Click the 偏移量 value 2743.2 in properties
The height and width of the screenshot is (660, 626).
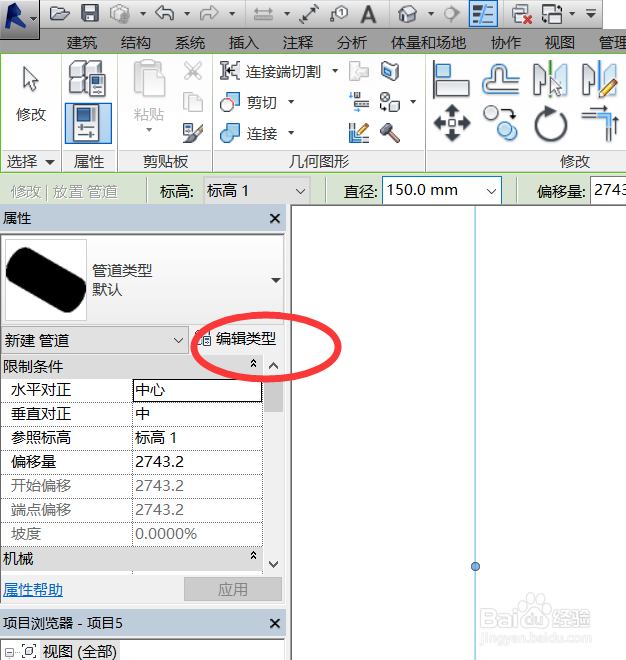coord(197,462)
